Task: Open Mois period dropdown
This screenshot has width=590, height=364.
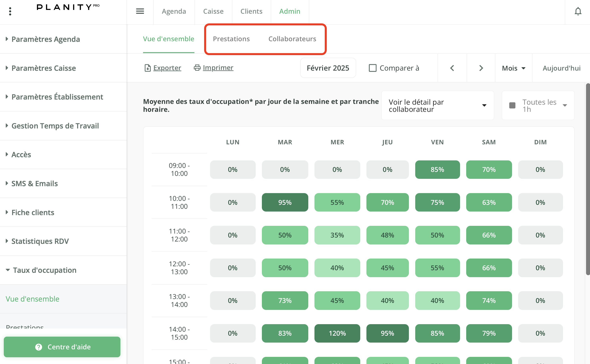Action: (513, 68)
